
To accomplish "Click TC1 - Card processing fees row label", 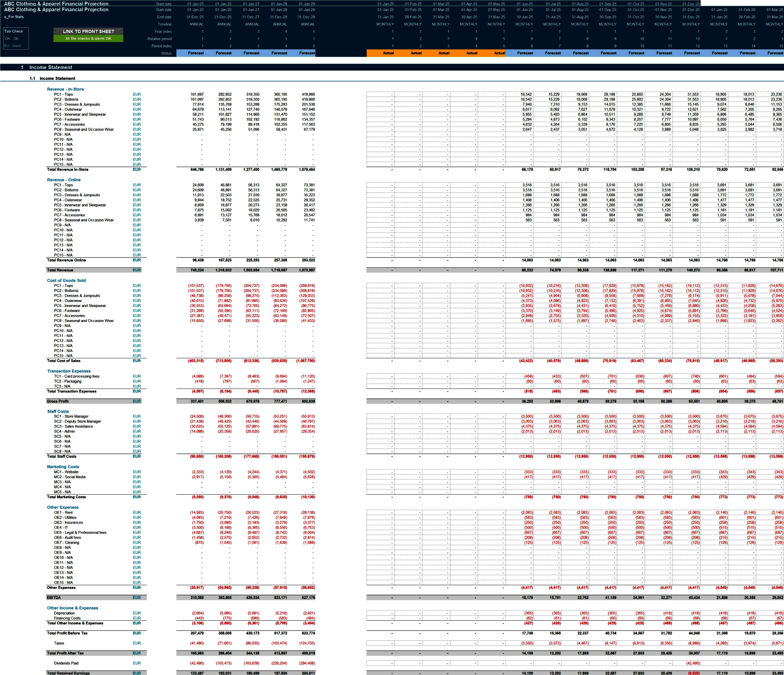I will tap(77, 377).
